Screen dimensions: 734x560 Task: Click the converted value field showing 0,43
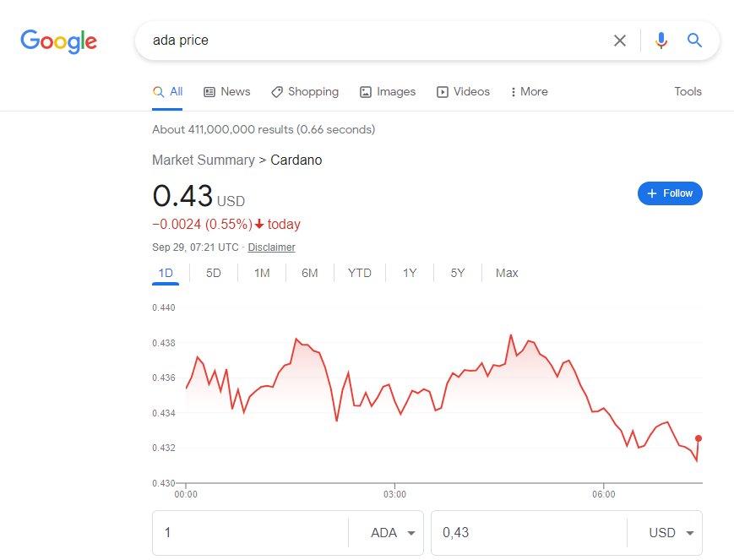pyautogui.click(x=529, y=533)
